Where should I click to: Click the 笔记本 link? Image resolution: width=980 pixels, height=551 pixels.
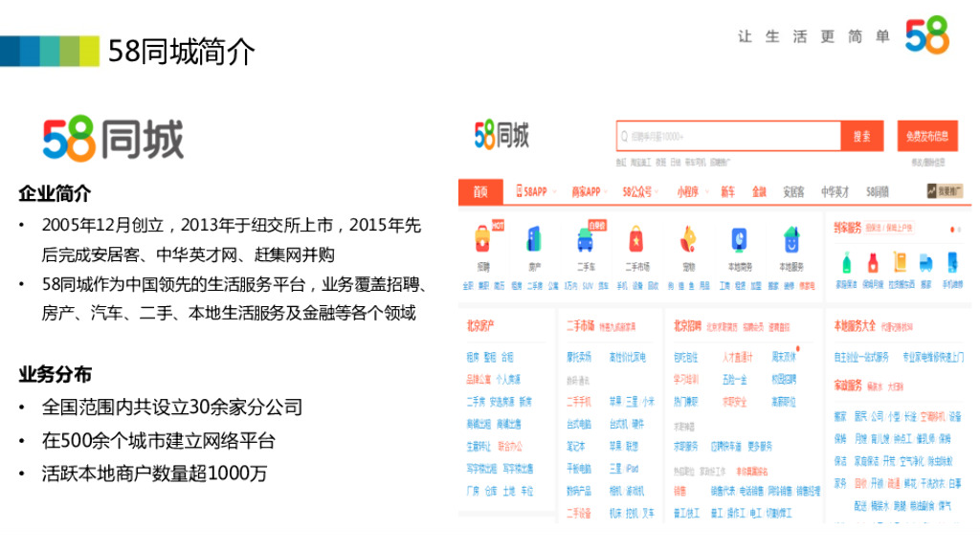pyautogui.click(x=575, y=446)
